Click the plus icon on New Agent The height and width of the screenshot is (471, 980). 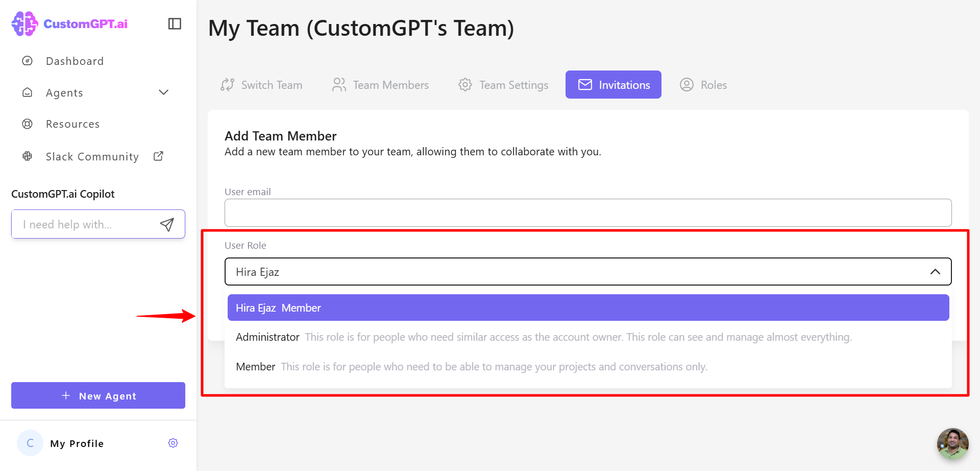click(66, 395)
